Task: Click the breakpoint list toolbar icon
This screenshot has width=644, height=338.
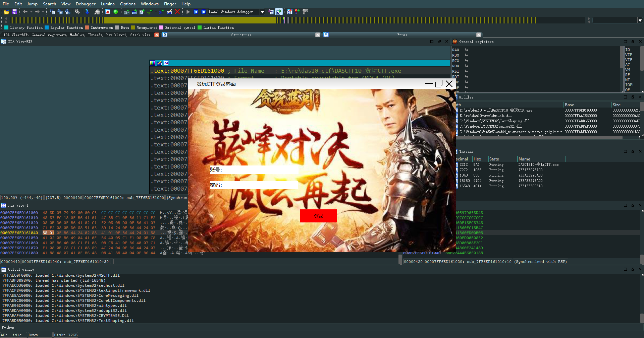Action: coord(290,12)
